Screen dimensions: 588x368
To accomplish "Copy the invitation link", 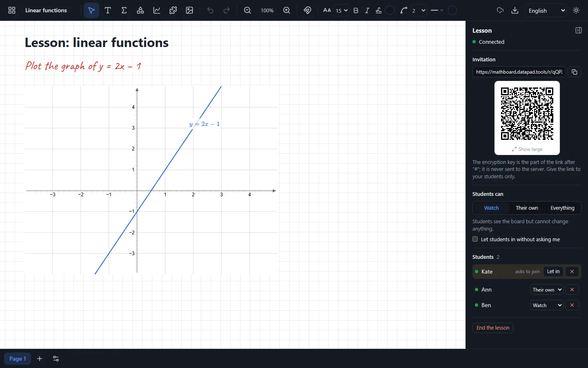I will click(x=575, y=72).
